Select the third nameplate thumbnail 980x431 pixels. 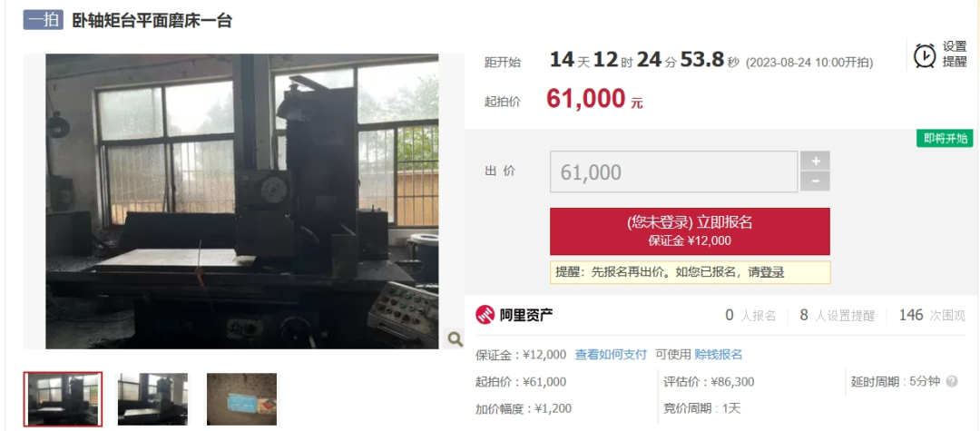click(x=242, y=399)
